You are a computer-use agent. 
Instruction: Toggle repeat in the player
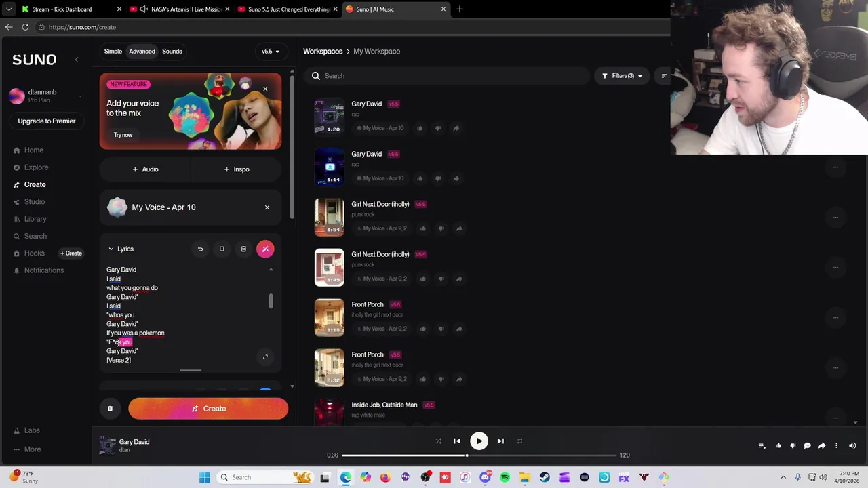(519, 441)
